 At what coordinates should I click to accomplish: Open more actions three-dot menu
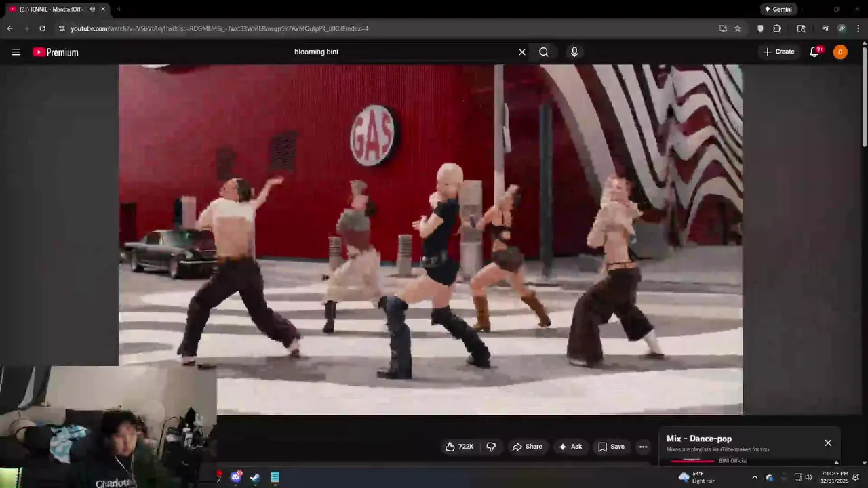click(x=643, y=447)
